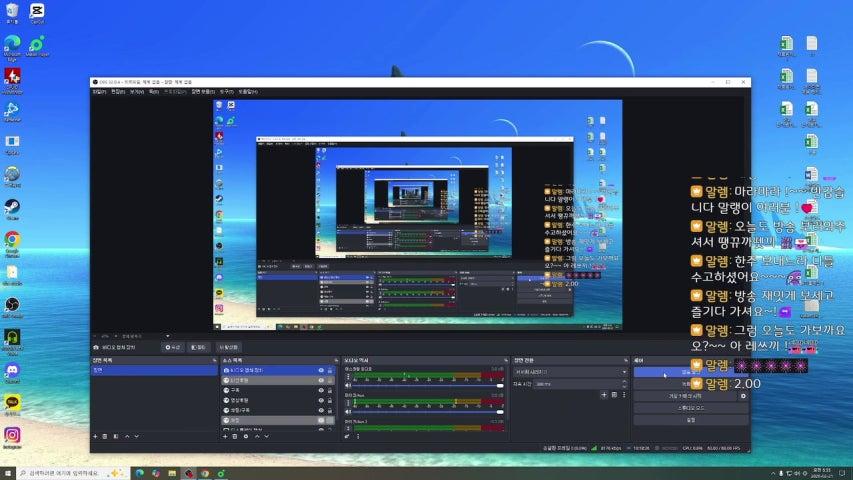Click the Settings button in the controls panel
The width and height of the screenshot is (853, 480).
(x=690, y=420)
